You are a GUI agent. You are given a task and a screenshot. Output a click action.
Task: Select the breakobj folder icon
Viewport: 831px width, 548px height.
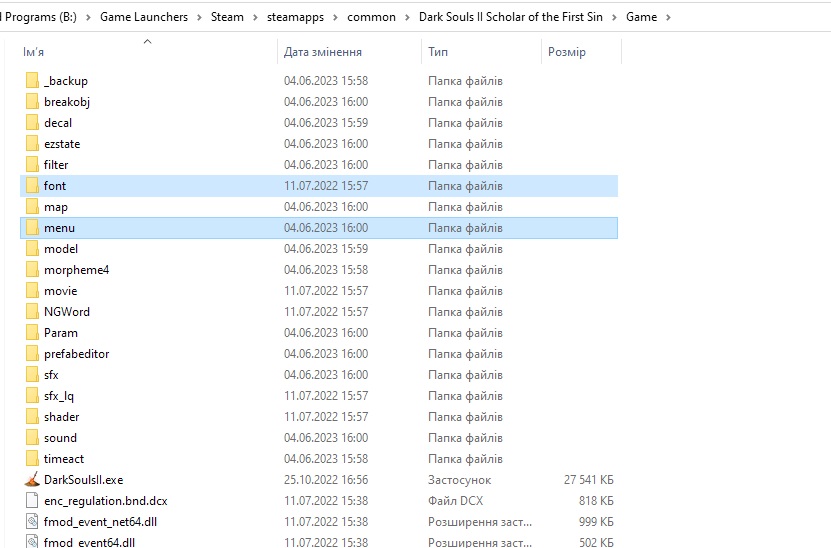tap(32, 102)
